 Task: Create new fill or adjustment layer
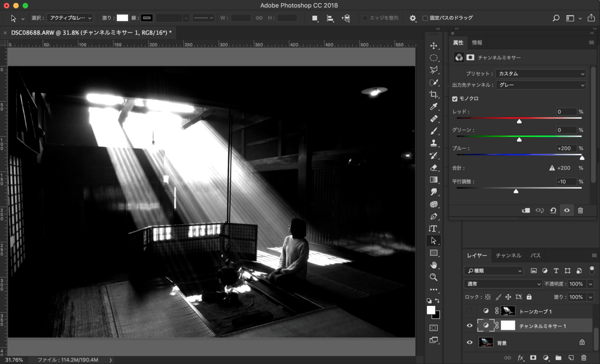545,358
